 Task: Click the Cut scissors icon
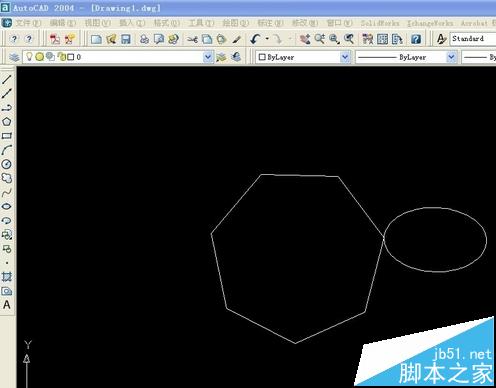coord(192,39)
